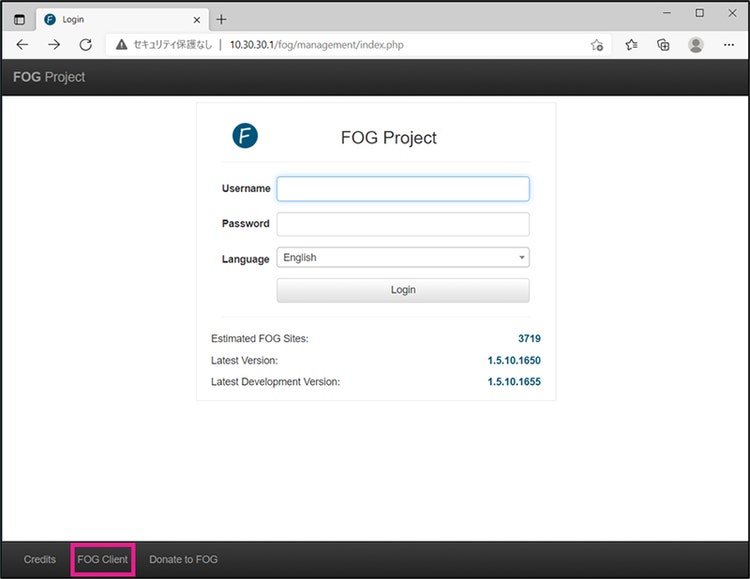Open the tab actions menu icon
Screen dimensions: 750x579
[x=19, y=20]
